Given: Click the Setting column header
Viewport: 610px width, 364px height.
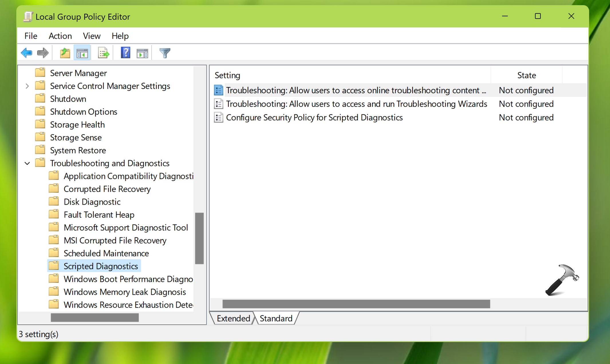Looking at the screenshot, I should (228, 75).
